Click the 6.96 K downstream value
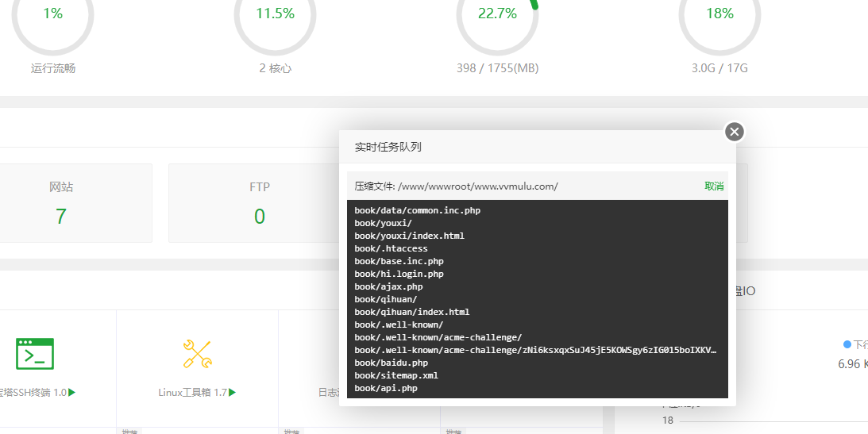Image resolution: width=868 pixels, height=434 pixels. (852, 364)
